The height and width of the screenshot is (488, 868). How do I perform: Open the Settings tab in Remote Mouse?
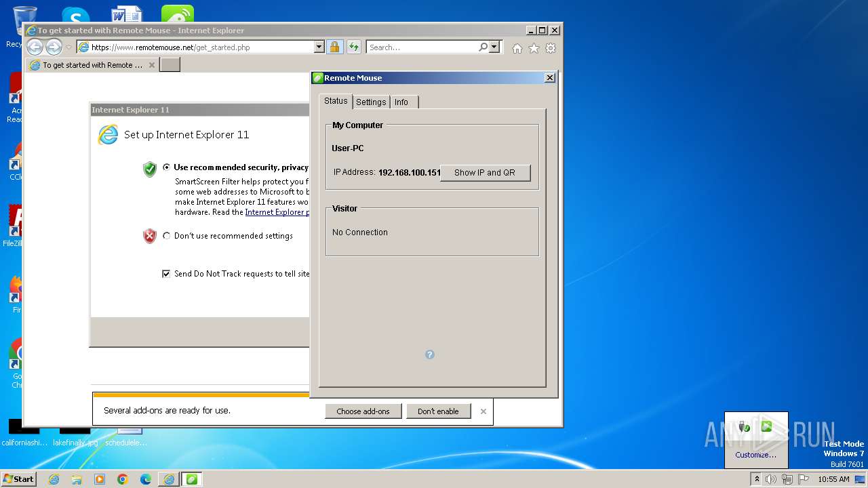coord(371,102)
